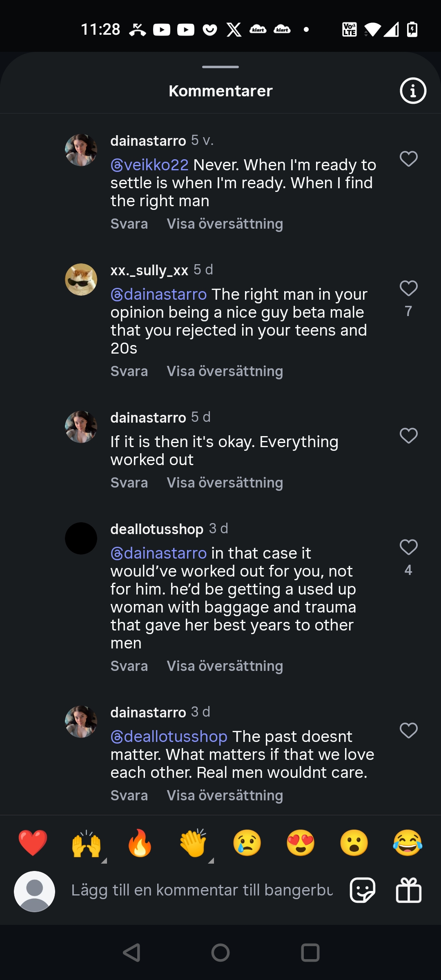Like dainastarro's reply to @veikko22

[x=408, y=159]
